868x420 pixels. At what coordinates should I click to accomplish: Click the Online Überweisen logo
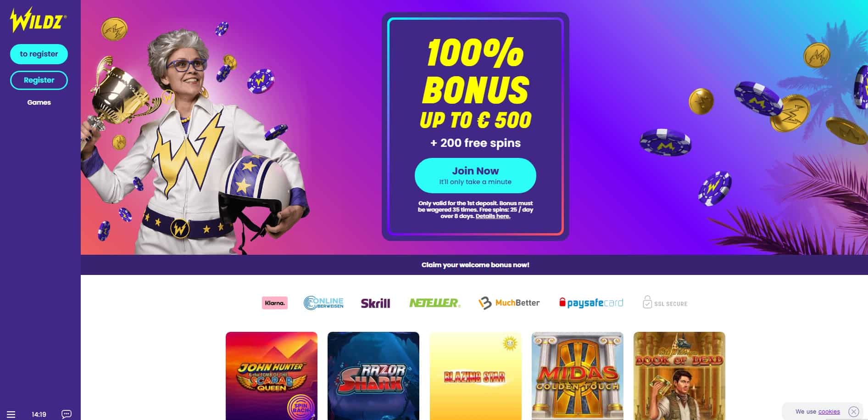pos(323,303)
